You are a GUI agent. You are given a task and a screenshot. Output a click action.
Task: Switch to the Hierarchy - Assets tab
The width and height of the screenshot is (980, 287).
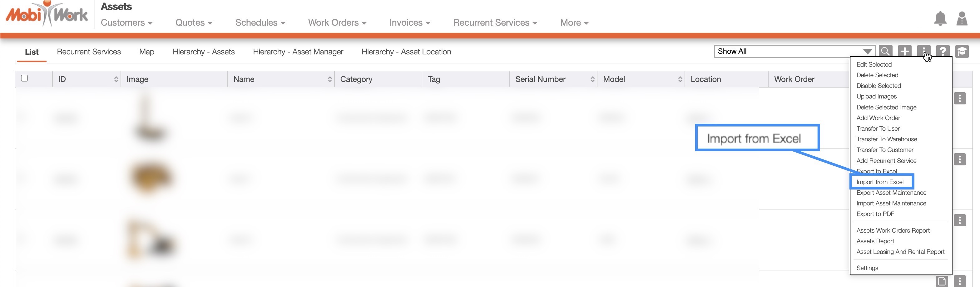click(204, 52)
